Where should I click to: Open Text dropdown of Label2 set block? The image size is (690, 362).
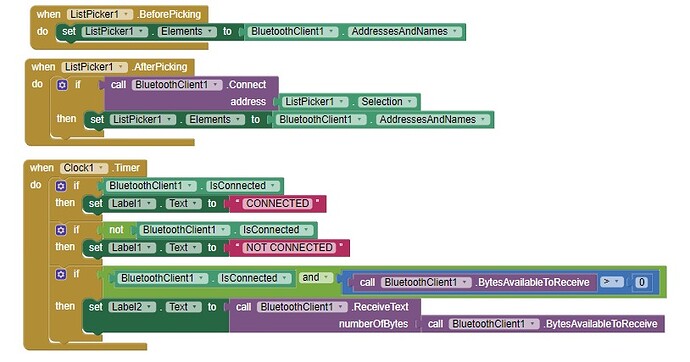[184, 307]
